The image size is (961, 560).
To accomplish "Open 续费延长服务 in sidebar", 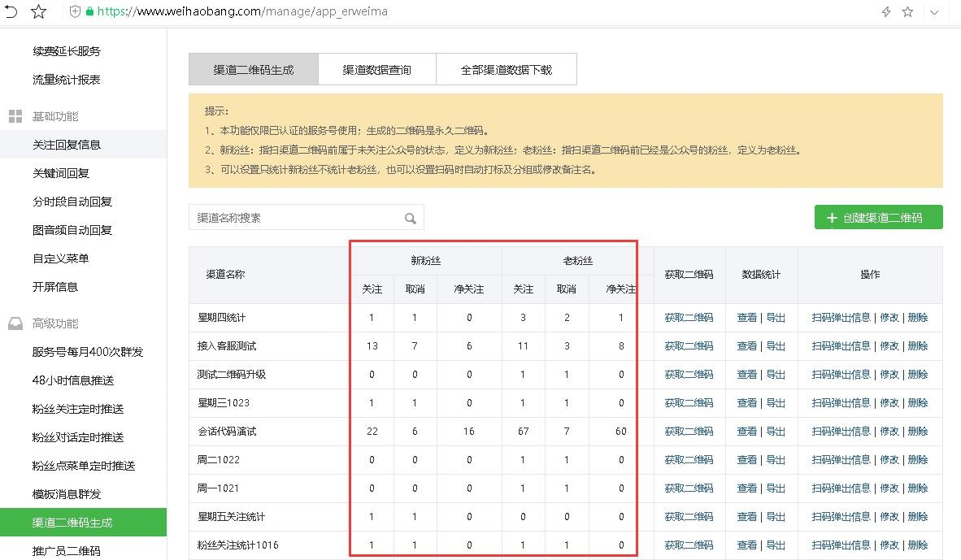I will click(x=66, y=51).
